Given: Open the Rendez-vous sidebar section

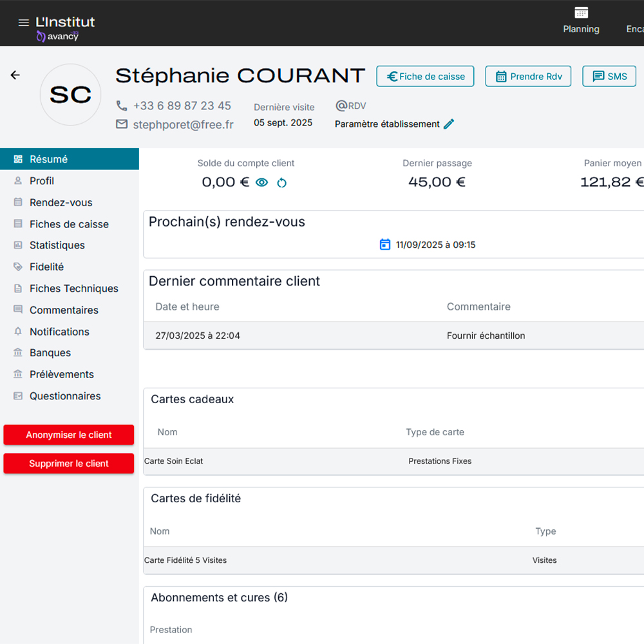Looking at the screenshot, I should (61, 202).
